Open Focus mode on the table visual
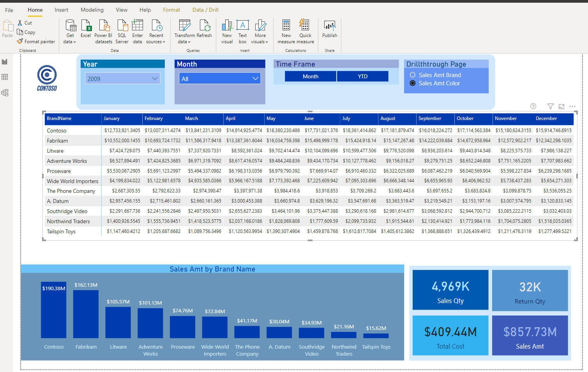Image resolution: width=588 pixels, height=372 pixels. (561, 106)
